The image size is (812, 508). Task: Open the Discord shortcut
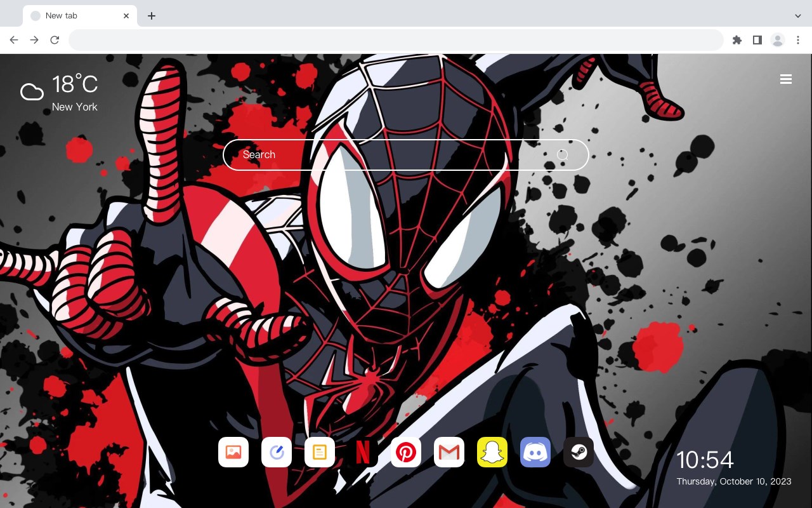point(535,452)
